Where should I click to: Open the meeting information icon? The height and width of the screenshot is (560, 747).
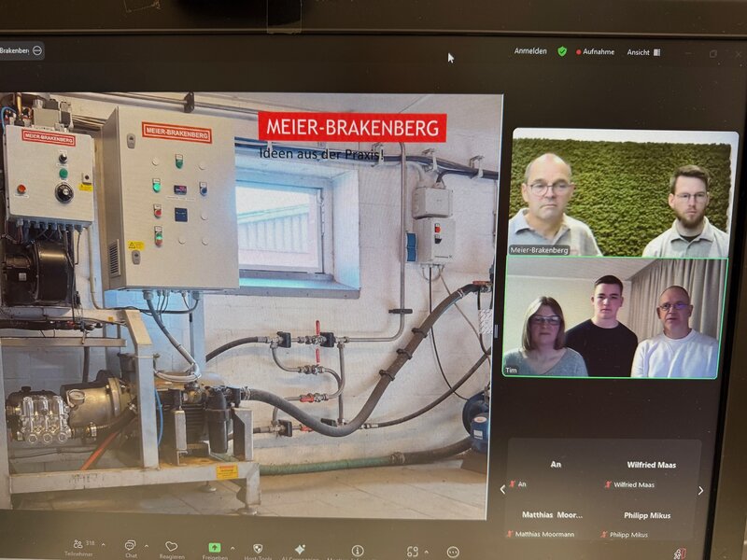[358, 552]
